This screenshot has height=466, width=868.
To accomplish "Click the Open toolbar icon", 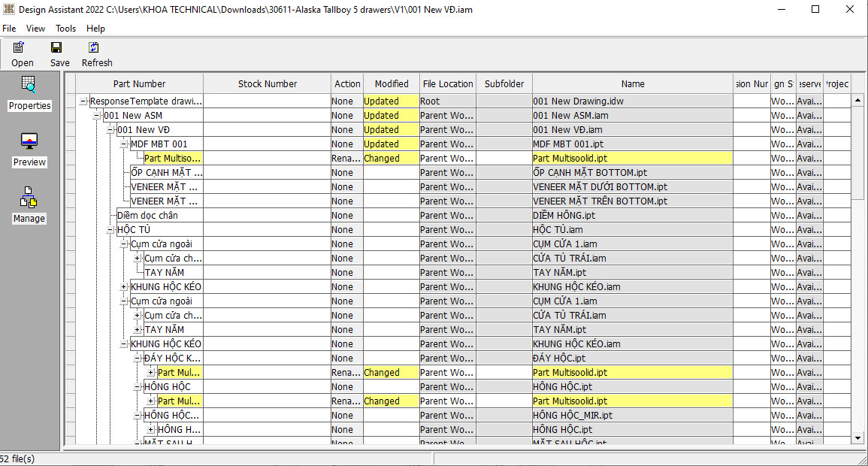I will click(19, 47).
